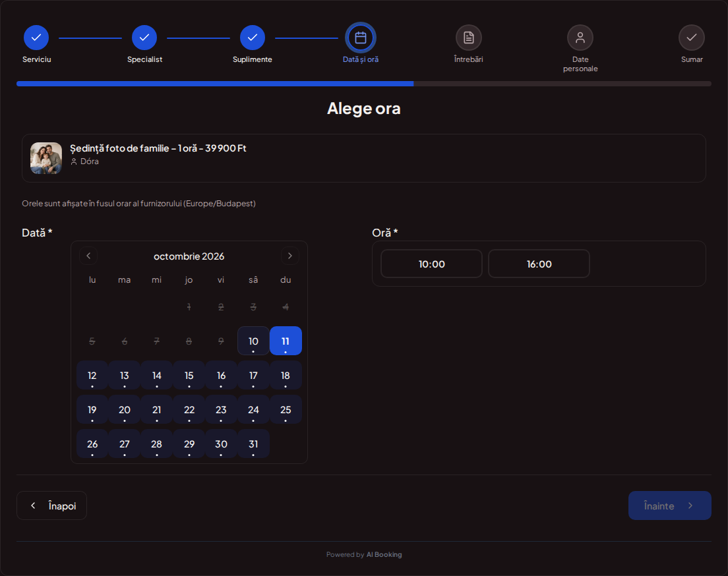Pick Saturday October 24

coord(253,410)
